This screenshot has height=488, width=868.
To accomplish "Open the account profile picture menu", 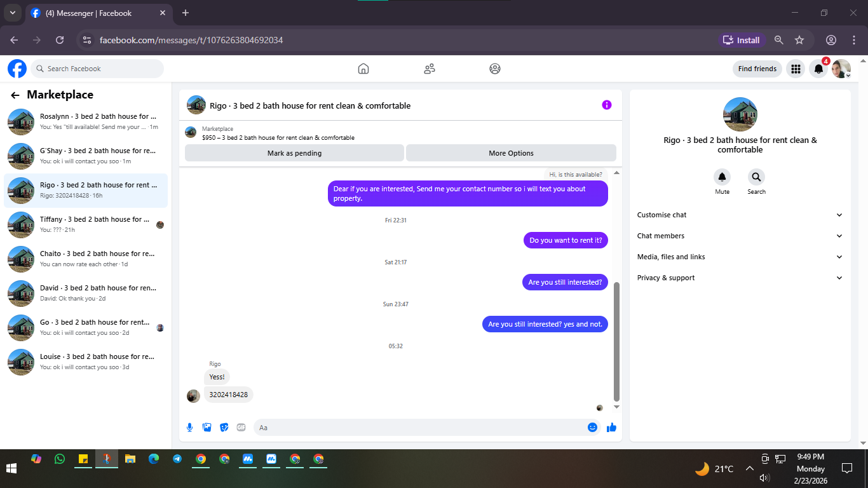I will pos(841,69).
